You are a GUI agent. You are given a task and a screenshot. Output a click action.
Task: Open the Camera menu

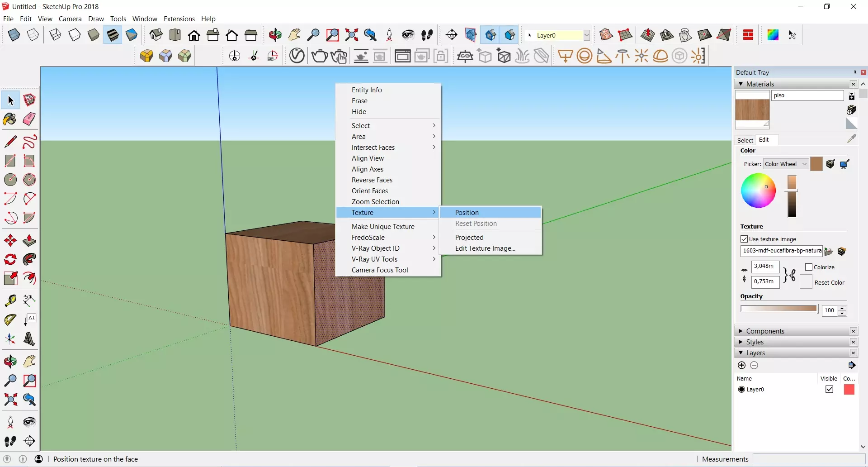coord(70,19)
